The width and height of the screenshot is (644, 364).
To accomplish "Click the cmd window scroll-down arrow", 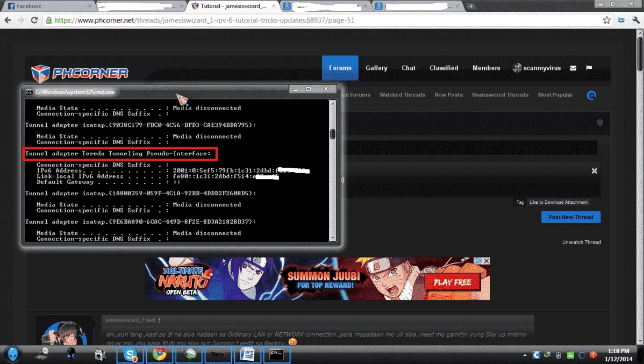I will pyautogui.click(x=333, y=238).
